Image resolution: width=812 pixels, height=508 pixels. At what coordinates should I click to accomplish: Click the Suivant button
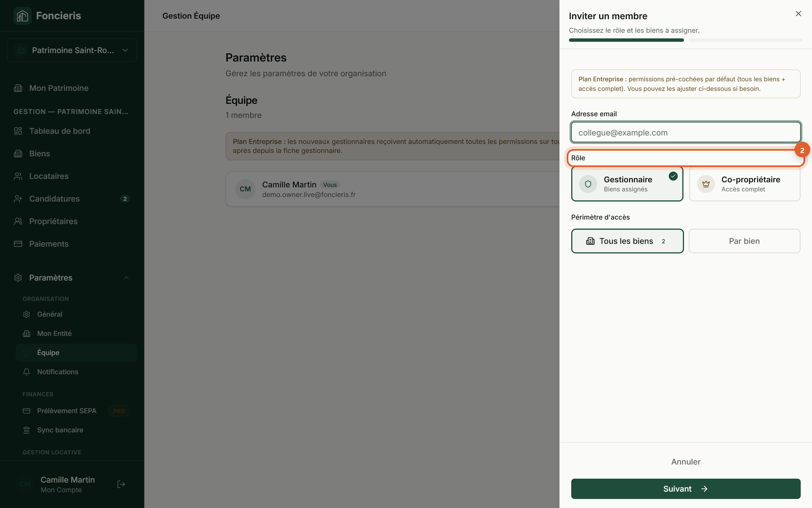coord(685,489)
